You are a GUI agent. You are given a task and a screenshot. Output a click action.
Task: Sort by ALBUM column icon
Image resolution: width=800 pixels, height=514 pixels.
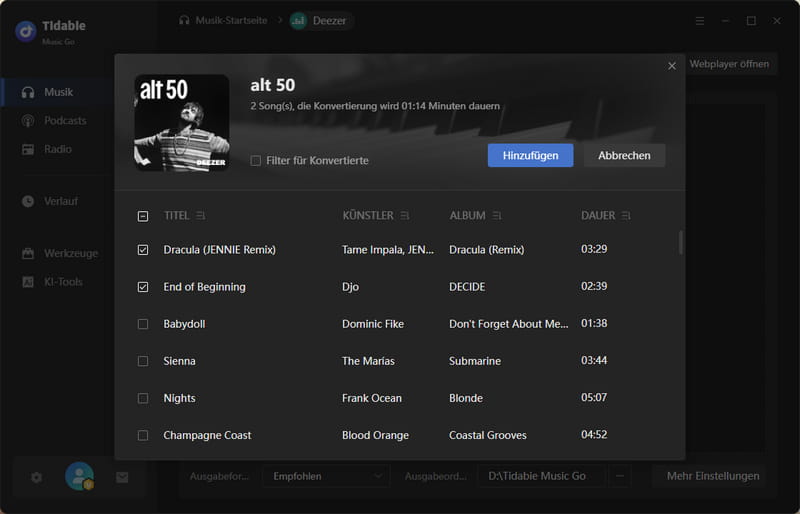point(497,216)
